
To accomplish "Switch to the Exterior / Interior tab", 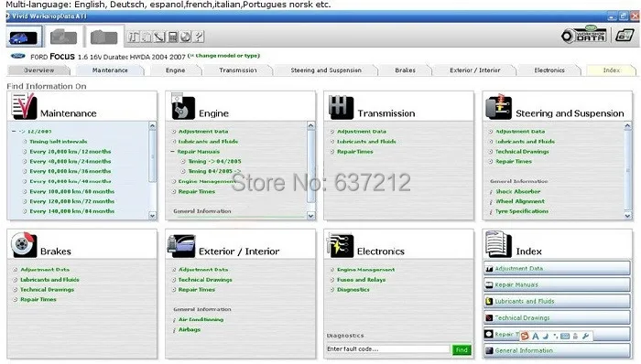I will tap(474, 70).
